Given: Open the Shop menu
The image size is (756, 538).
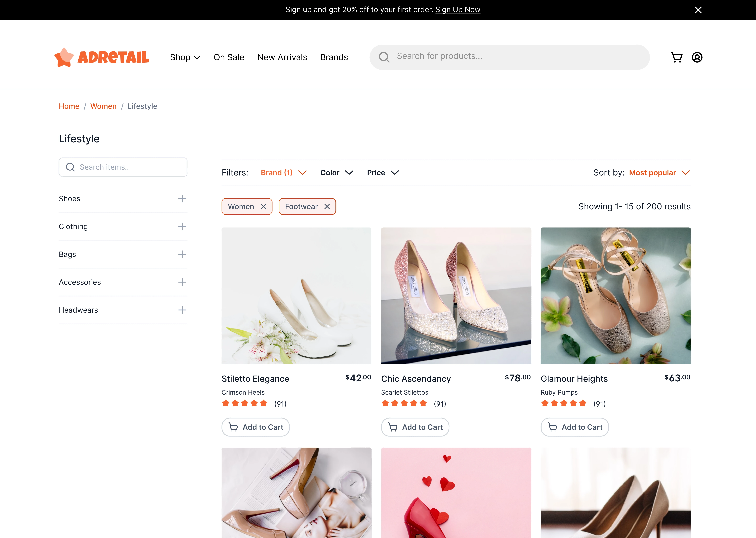Looking at the screenshot, I should (185, 57).
